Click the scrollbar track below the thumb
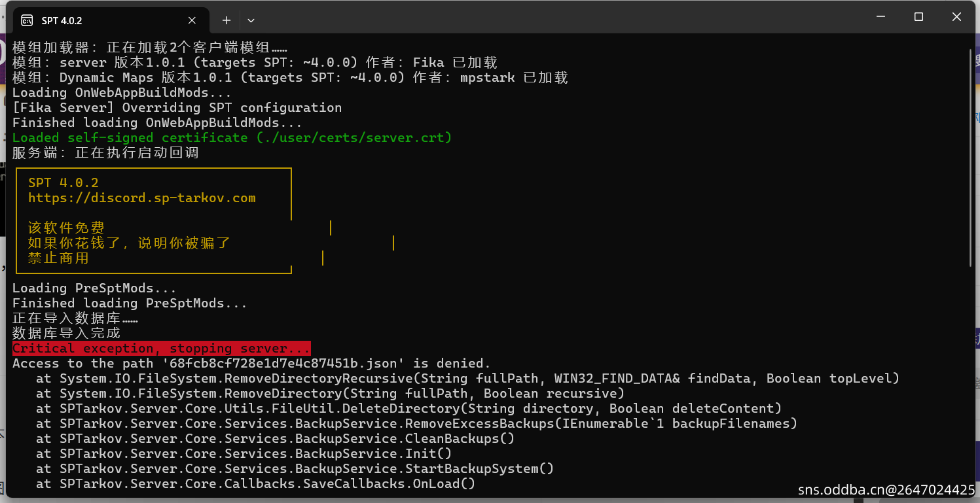The width and height of the screenshot is (980, 503). click(x=971, y=379)
